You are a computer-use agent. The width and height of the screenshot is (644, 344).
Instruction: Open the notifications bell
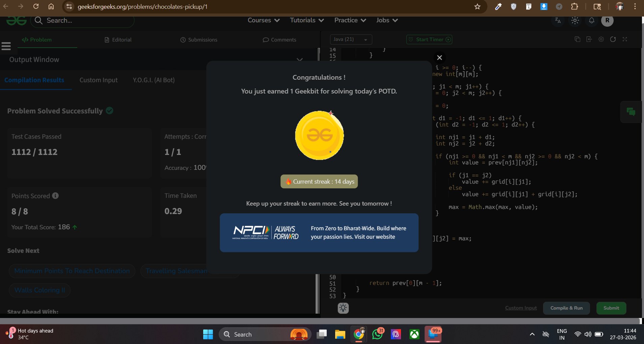592,21
